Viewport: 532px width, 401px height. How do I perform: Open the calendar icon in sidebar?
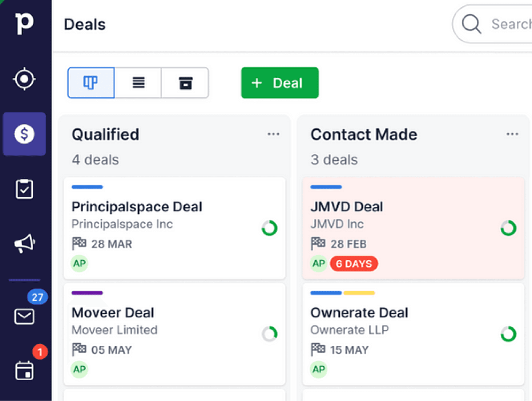(x=24, y=371)
